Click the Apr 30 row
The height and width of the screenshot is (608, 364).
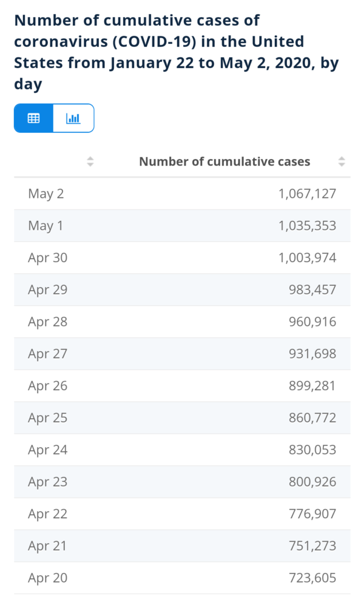[182, 258]
